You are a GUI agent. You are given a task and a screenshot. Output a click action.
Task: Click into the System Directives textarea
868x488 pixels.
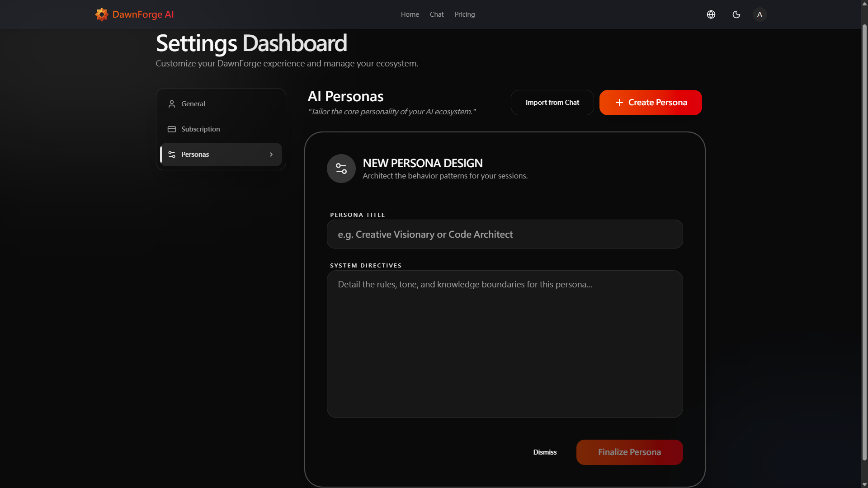pos(505,343)
